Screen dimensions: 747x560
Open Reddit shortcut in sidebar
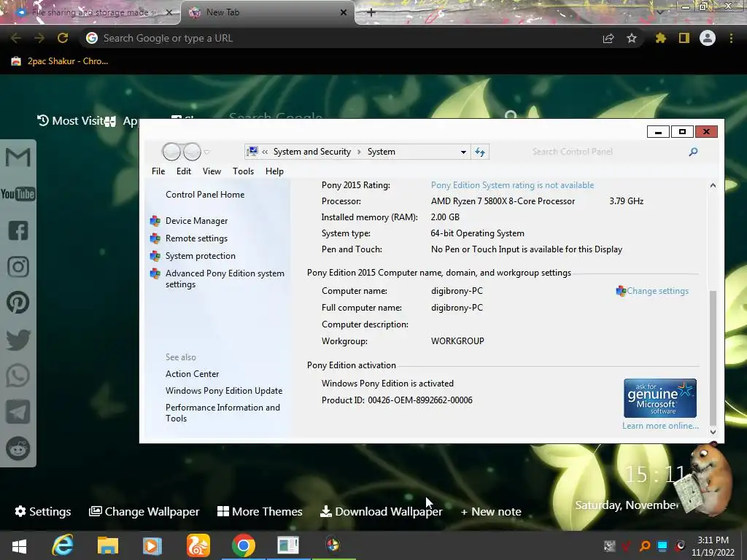[x=18, y=448]
